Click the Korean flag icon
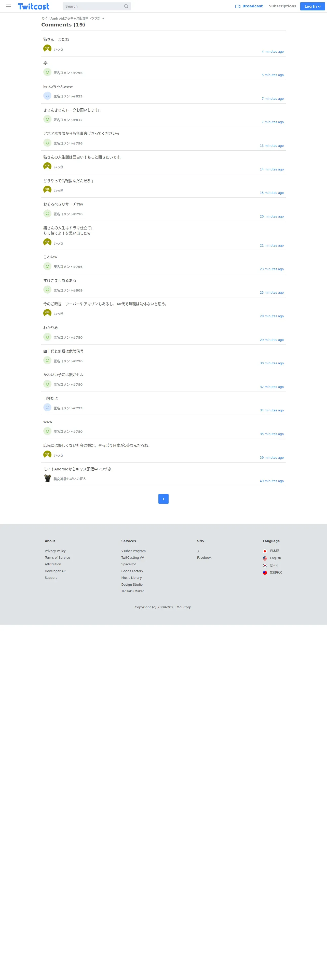The image size is (327, 980). tap(265, 565)
